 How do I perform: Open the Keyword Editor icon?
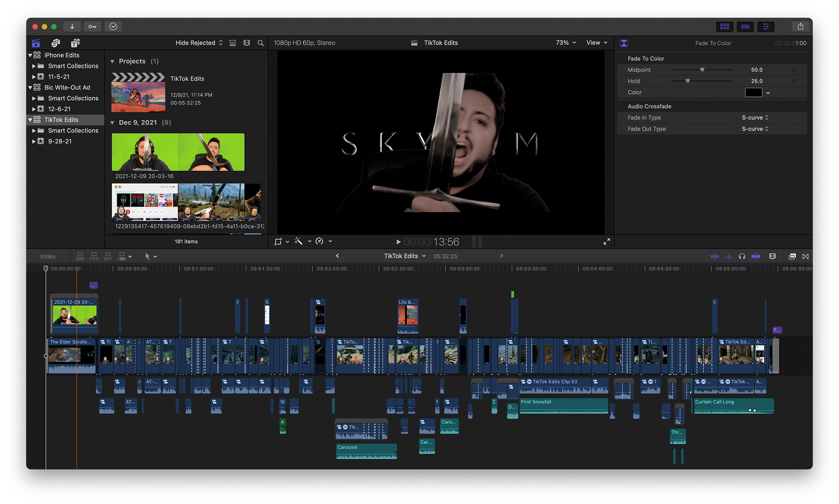(92, 26)
